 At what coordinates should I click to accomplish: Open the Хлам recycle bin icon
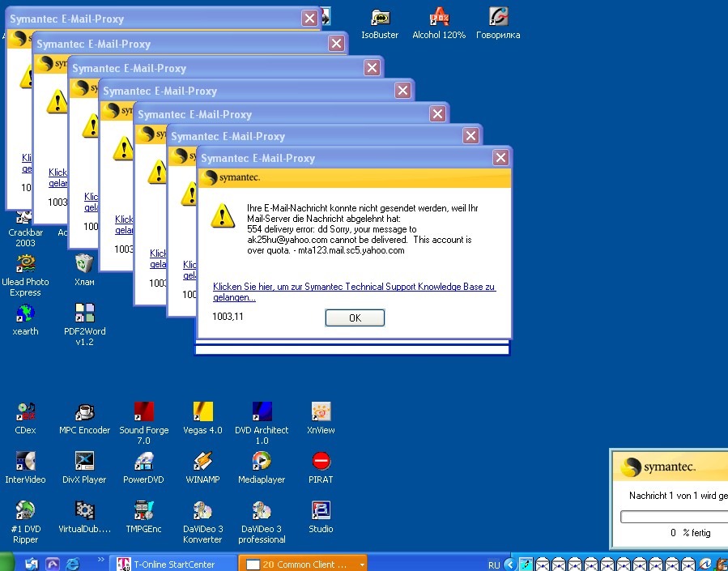click(x=84, y=271)
